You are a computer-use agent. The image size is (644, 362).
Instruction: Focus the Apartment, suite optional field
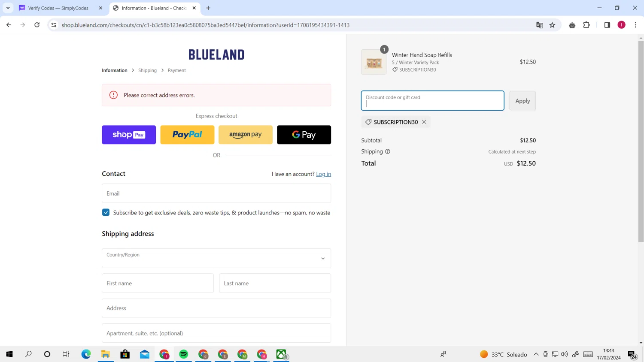[216, 333]
